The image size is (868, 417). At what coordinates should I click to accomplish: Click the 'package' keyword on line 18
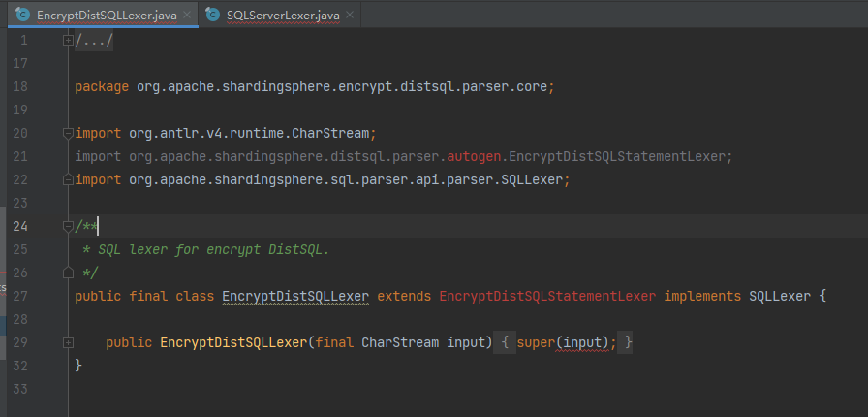102,86
